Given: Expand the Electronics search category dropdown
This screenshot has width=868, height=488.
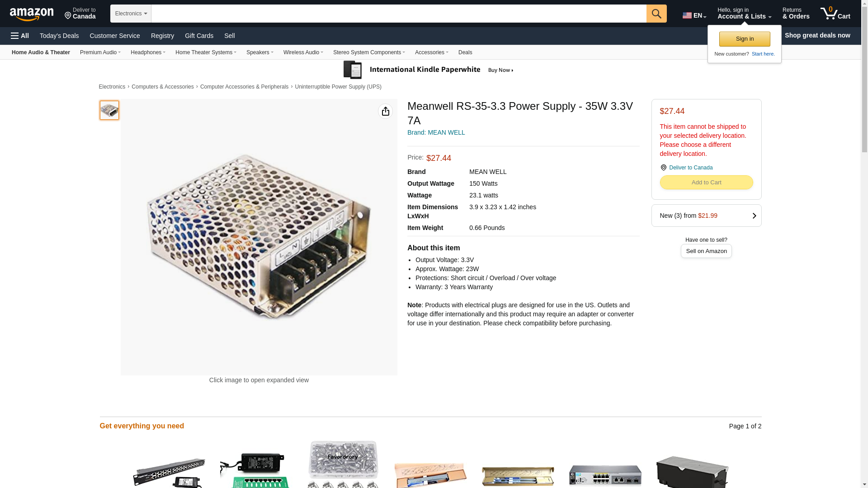Looking at the screenshot, I should pyautogui.click(x=131, y=14).
